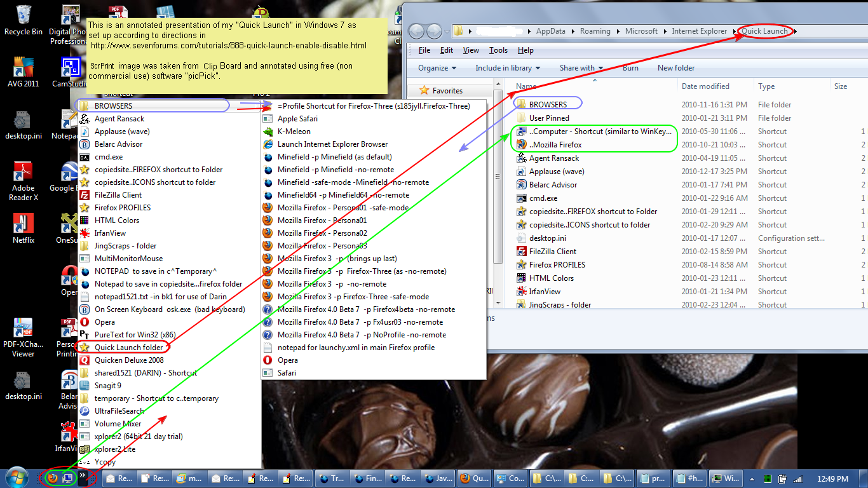Viewport: 868px width, 488px height.
Task: Click Roaming breadcrumb segment
Action: click(595, 31)
